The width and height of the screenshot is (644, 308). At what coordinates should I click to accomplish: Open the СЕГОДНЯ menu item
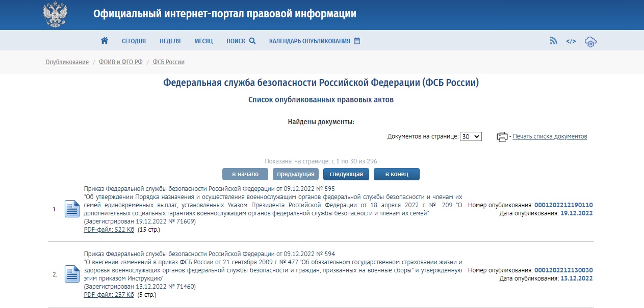(134, 41)
